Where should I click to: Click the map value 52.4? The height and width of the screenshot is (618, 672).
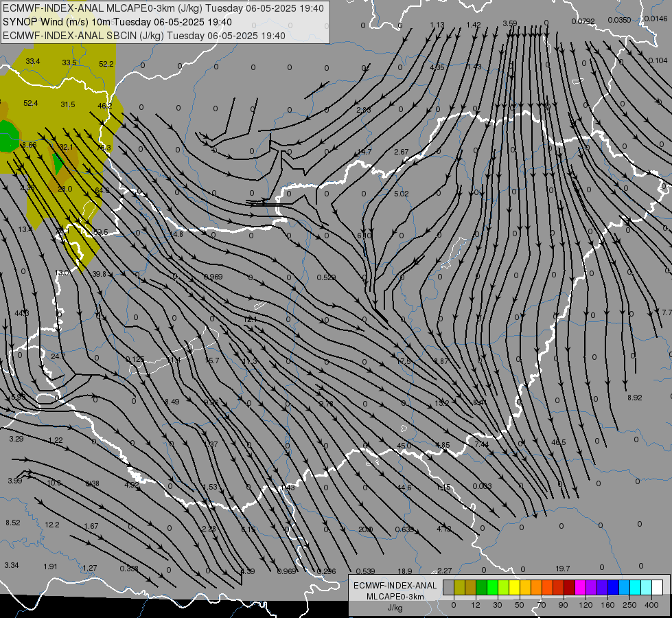click(30, 104)
